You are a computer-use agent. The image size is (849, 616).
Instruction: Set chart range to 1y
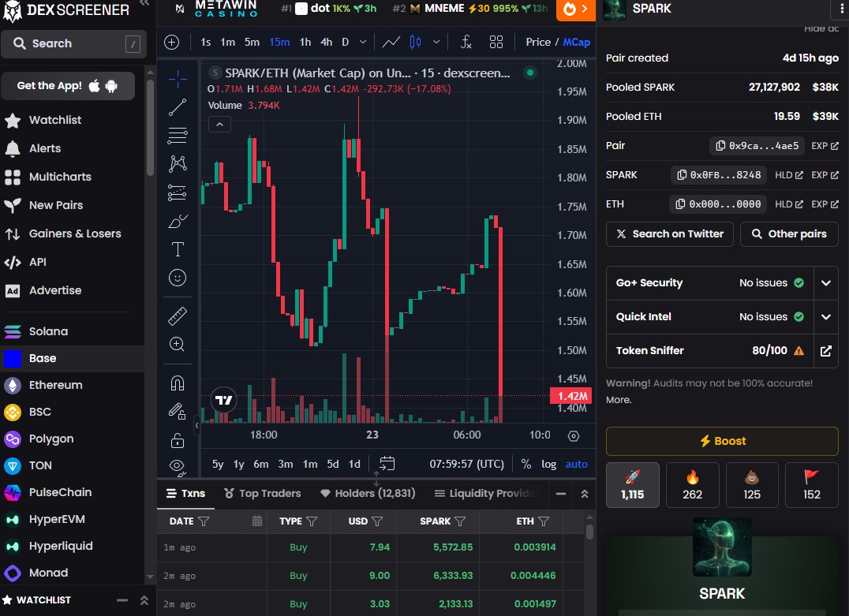tap(239, 464)
